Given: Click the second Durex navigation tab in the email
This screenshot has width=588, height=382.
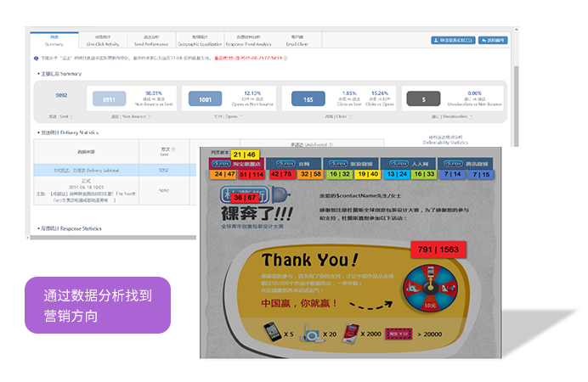Looking at the screenshot, I should click(x=293, y=164).
